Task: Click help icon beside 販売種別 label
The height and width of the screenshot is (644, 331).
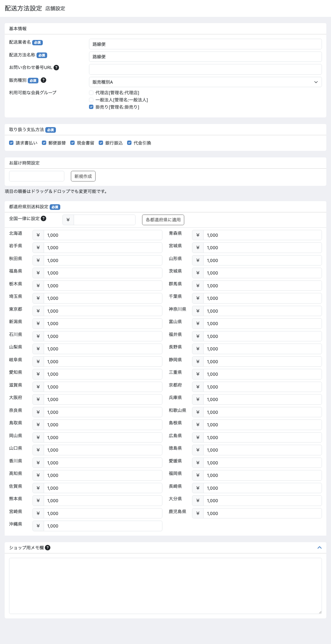Action: pos(44,80)
